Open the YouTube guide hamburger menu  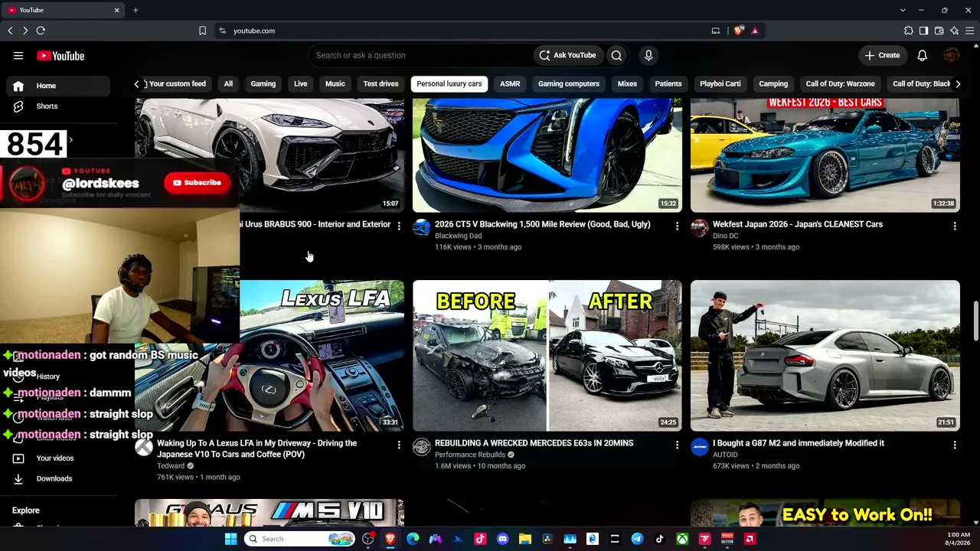[18, 55]
